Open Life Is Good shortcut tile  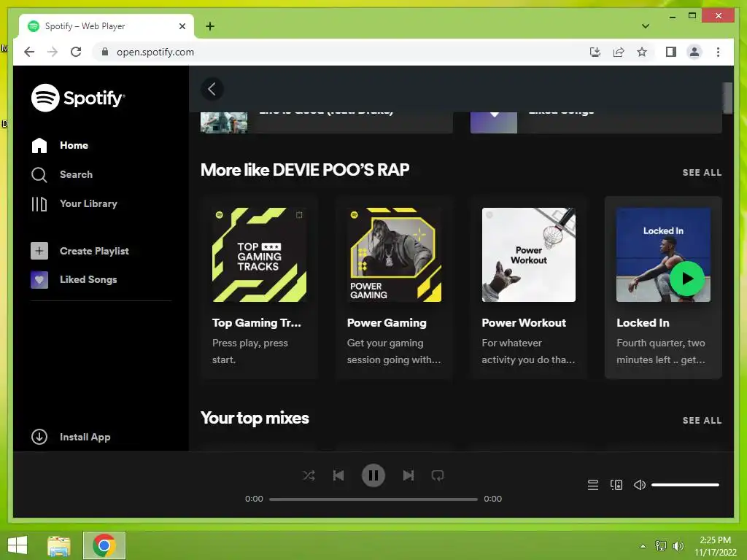coord(326,122)
